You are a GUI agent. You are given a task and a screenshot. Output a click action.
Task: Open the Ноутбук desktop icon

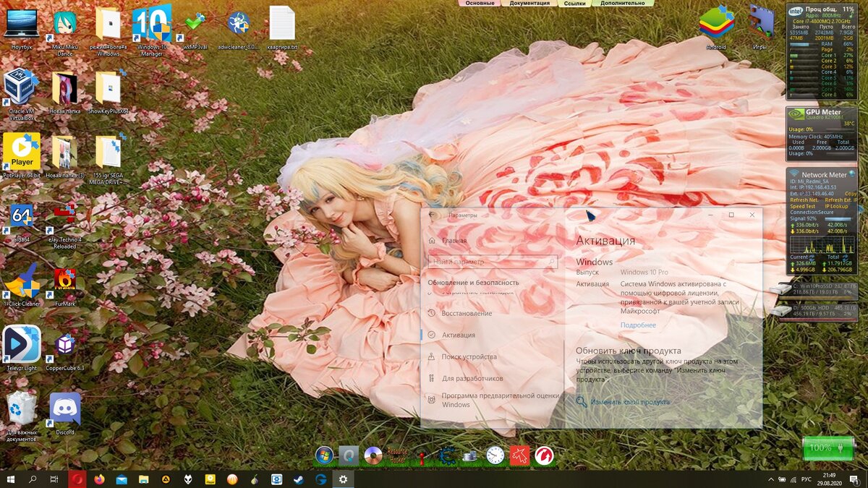pyautogui.click(x=22, y=27)
